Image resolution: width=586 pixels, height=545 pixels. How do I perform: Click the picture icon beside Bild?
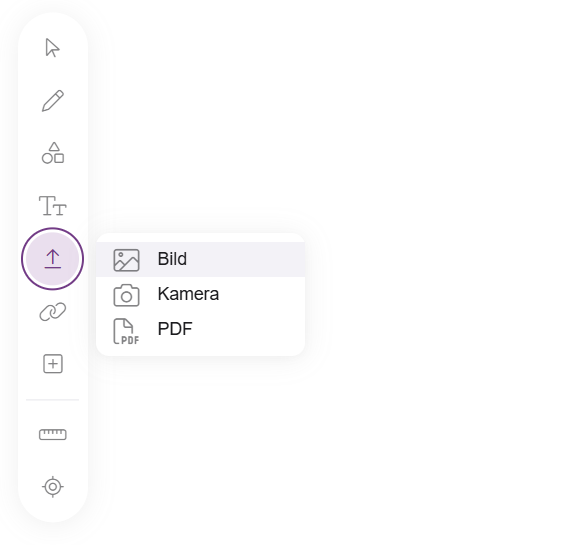tap(126, 260)
